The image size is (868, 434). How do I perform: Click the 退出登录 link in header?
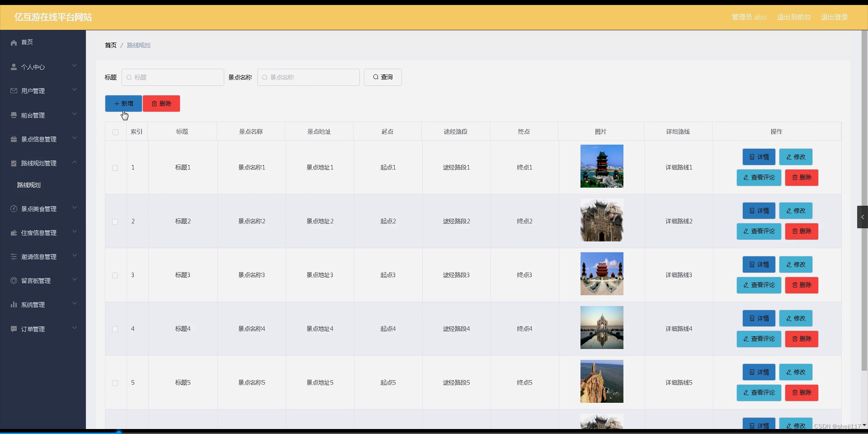(834, 17)
